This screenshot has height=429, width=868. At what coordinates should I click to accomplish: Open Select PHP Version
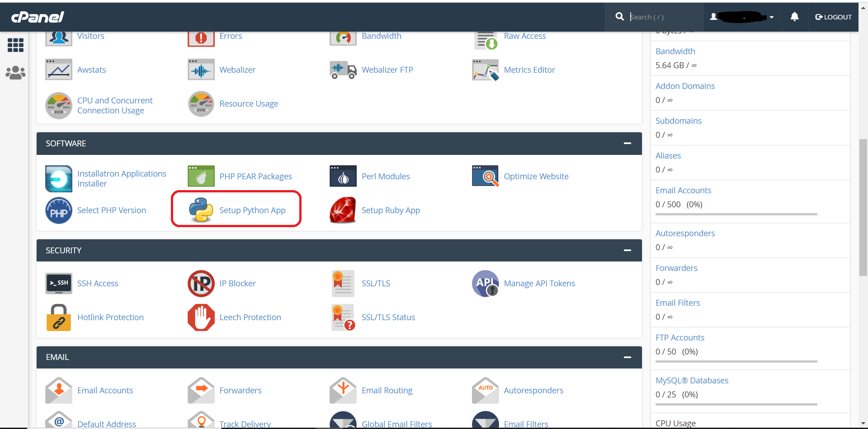point(111,210)
